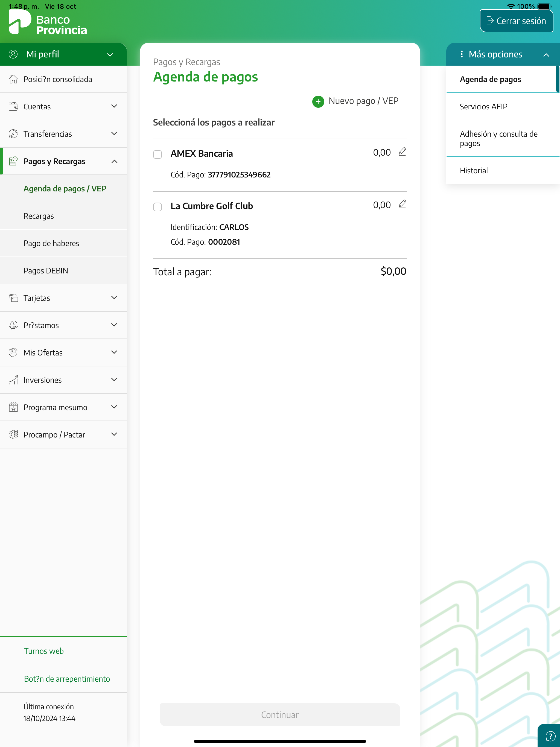This screenshot has height=747, width=560.
Task: Select Agenda de pagos in Más opciones
Action: click(503, 79)
